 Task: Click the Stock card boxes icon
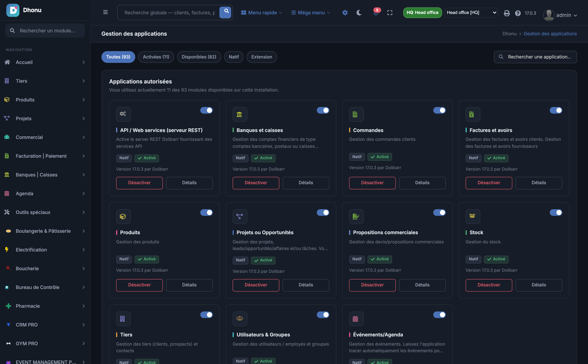pos(473,216)
